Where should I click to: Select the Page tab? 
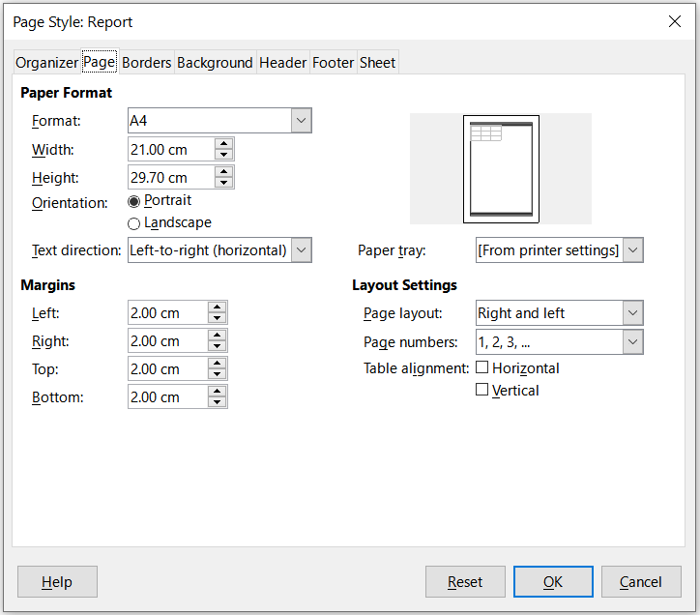[x=100, y=62]
